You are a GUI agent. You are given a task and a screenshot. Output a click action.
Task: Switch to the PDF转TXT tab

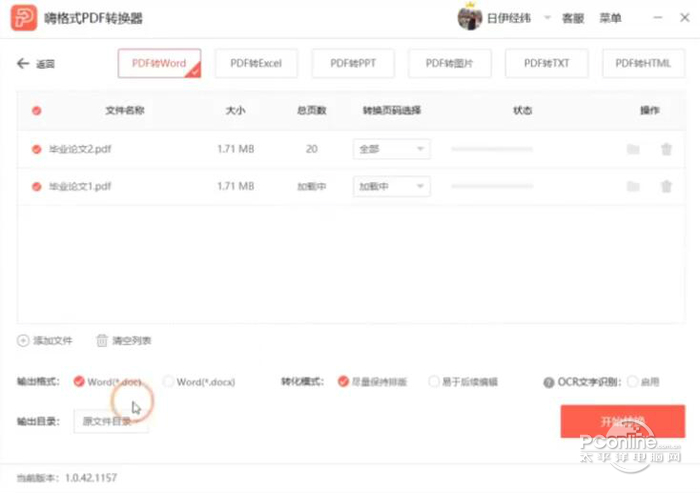click(546, 63)
